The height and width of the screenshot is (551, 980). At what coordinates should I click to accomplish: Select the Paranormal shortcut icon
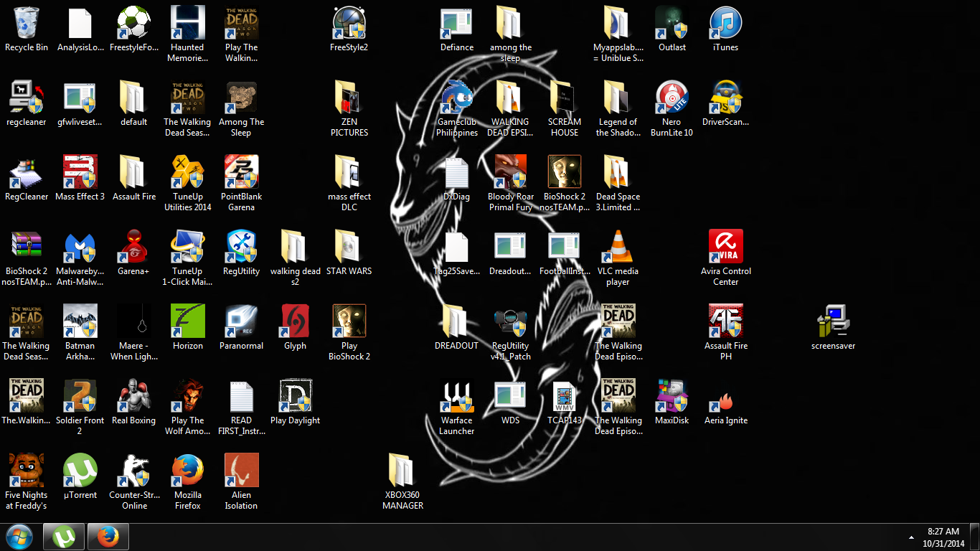[242, 321]
